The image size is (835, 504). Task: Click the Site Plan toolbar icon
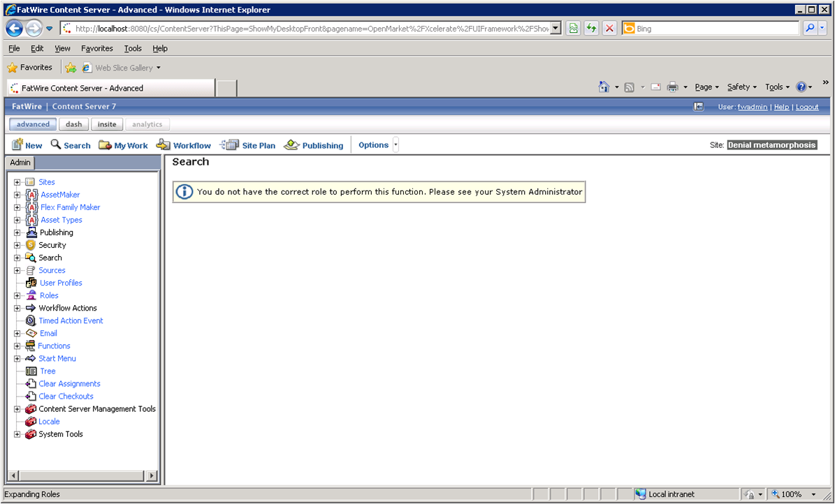click(229, 144)
